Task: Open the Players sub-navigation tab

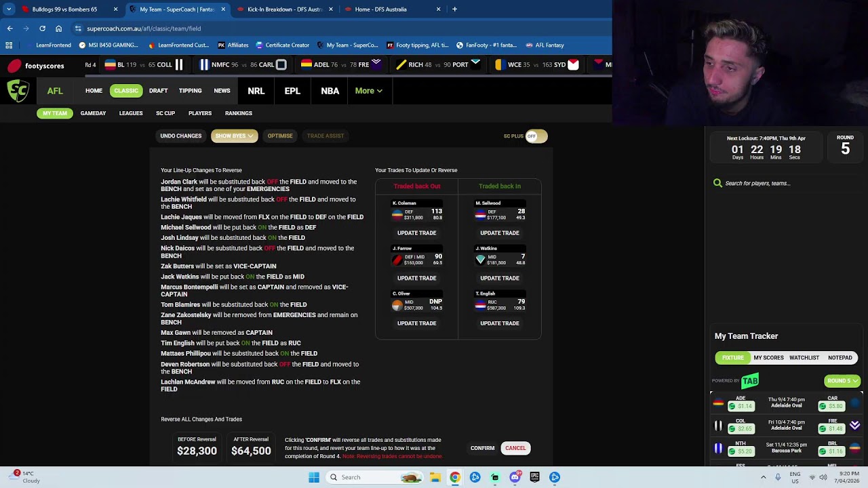Action: tap(200, 113)
